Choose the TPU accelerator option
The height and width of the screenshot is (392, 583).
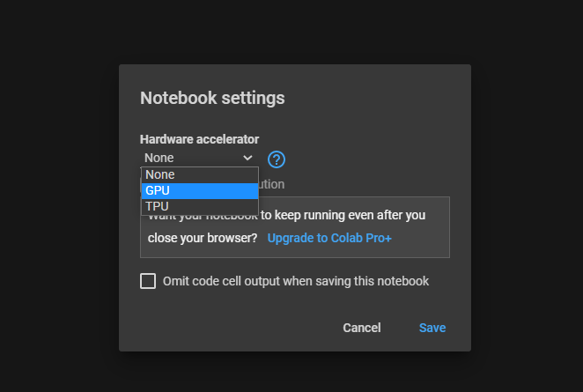200,206
